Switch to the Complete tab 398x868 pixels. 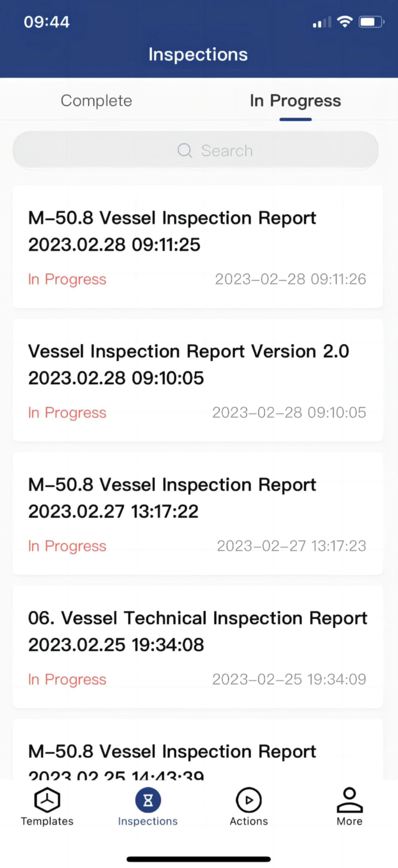coord(96,100)
